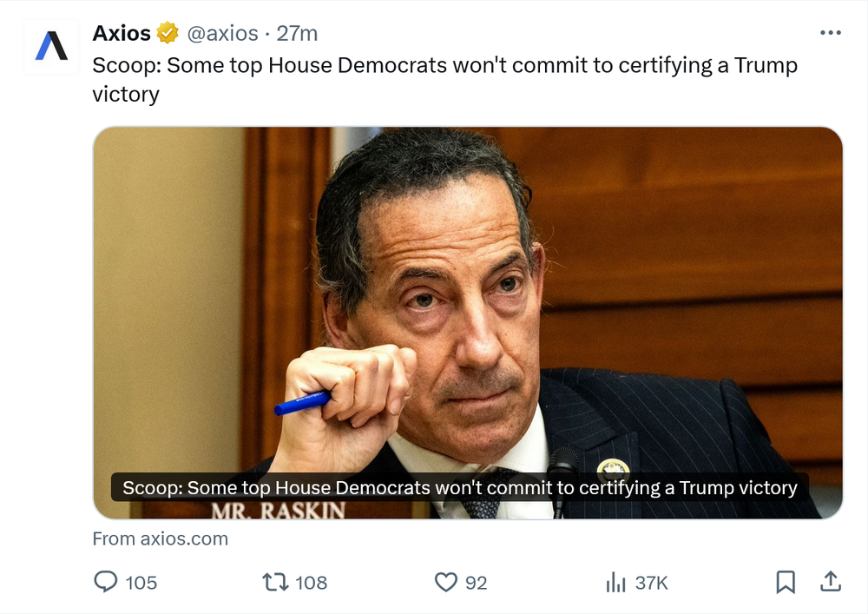Click the 105 replies count
The height and width of the screenshot is (614, 868).
pos(141,583)
